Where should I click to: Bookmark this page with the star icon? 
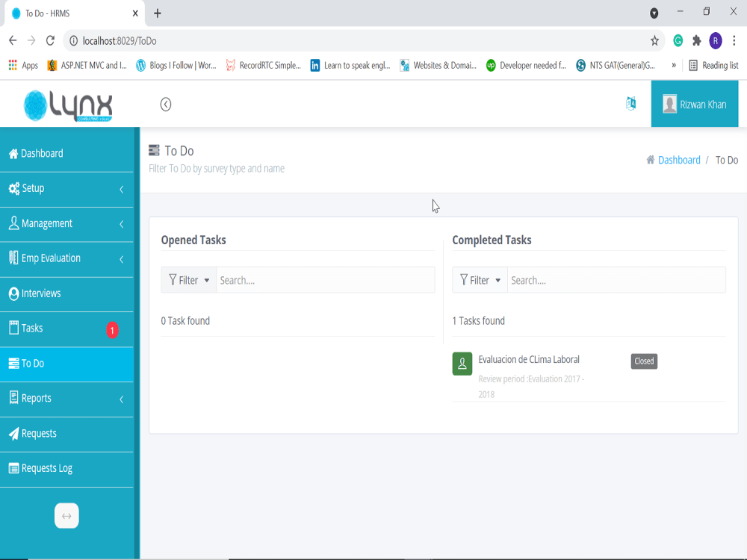point(654,41)
